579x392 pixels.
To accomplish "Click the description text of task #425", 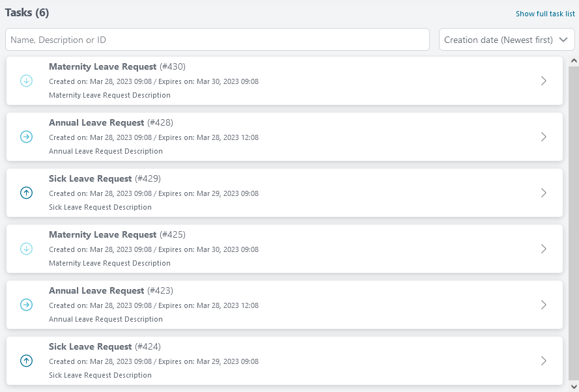I will pos(109,263).
